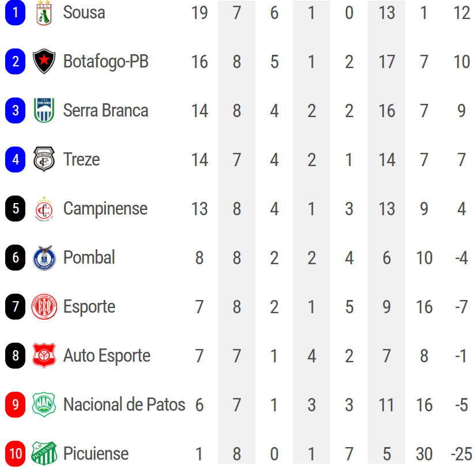Click the Picuiense team name

96,454
